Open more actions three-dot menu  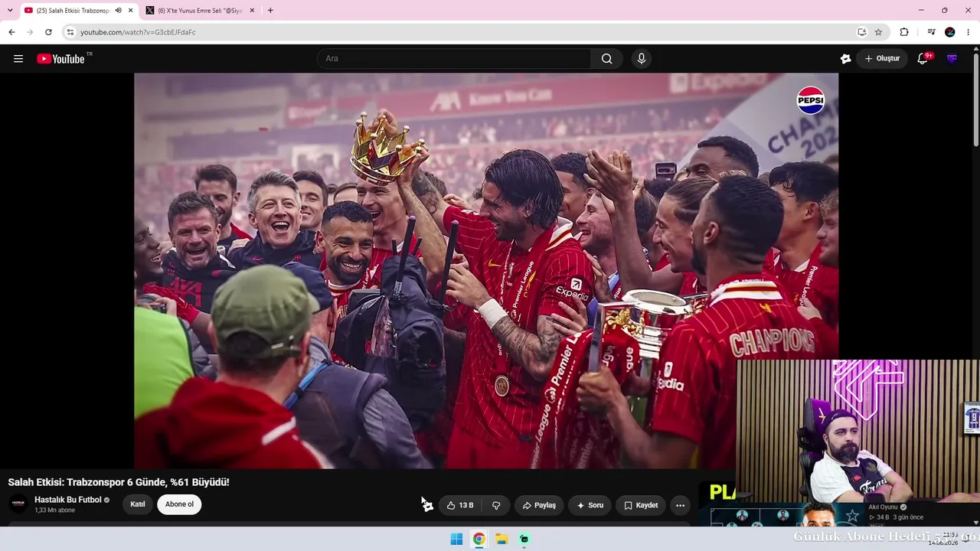point(680,505)
